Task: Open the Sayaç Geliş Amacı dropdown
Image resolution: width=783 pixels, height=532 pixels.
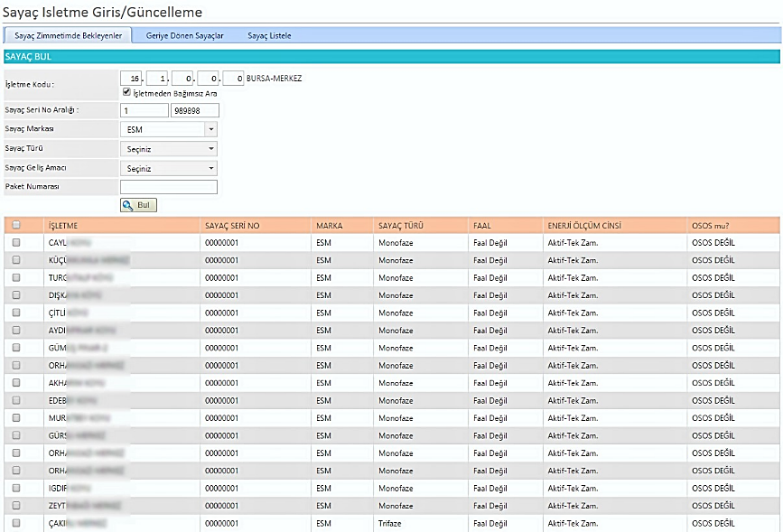Action: 169,168
